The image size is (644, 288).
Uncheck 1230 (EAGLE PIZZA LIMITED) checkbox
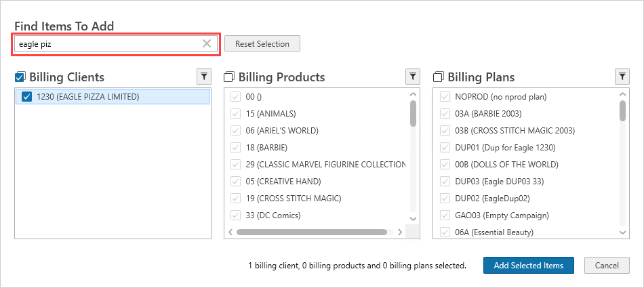pos(26,97)
